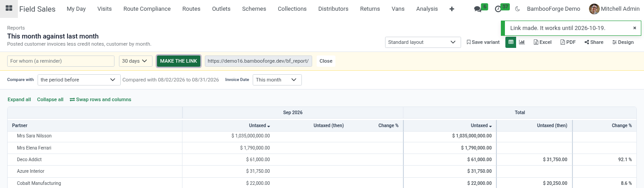
Task: Click Total Change % column header
Action: 604,125
